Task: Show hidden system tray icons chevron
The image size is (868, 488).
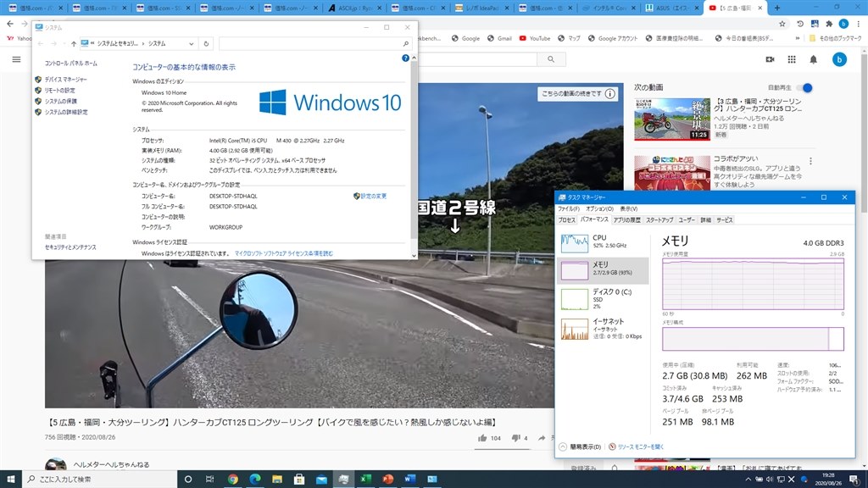Action: click(x=748, y=480)
